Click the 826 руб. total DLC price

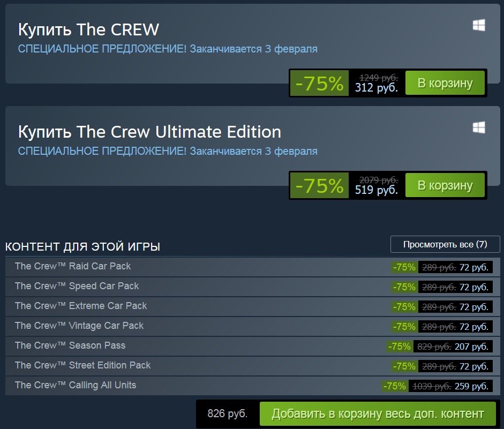tap(228, 414)
